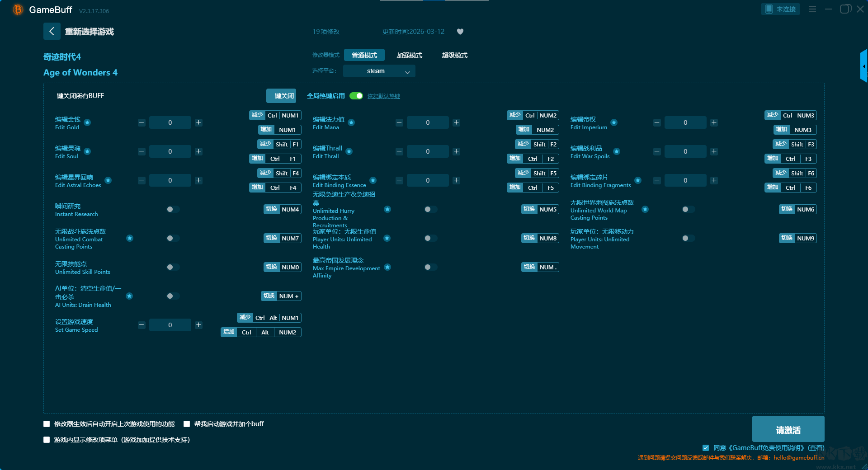Click the Edit War Spoils value field
The height and width of the screenshot is (470, 868).
pyautogui.click(x=685, y=151)
